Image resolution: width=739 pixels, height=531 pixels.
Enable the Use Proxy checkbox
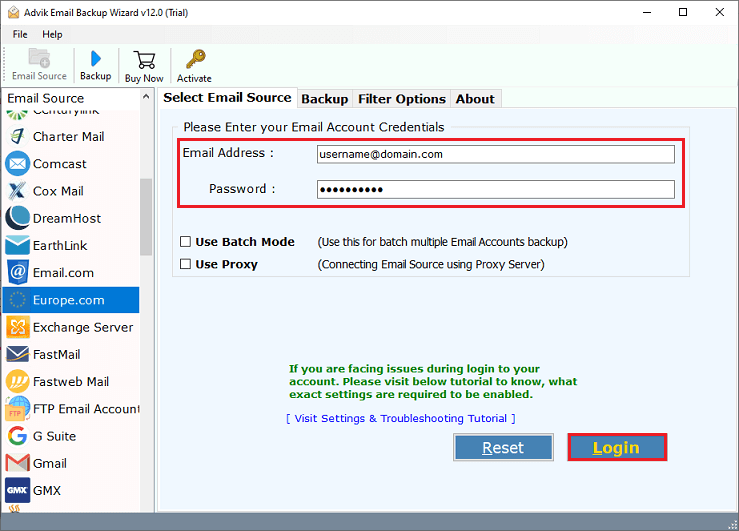185,264
